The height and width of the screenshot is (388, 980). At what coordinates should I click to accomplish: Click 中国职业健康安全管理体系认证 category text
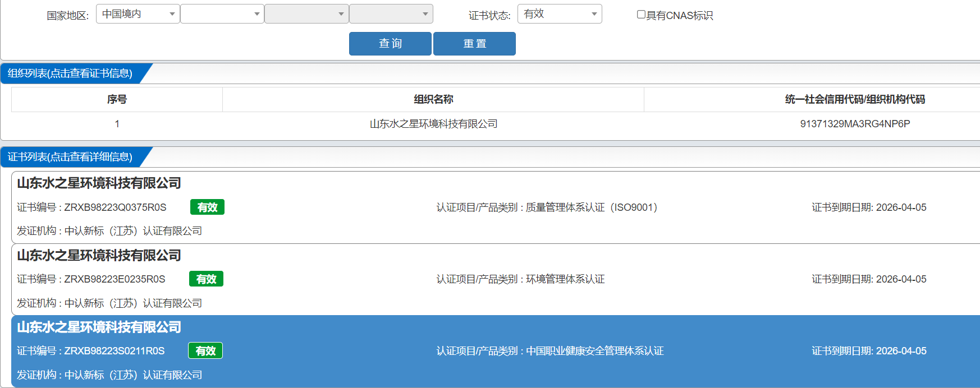tap(595, 351)
